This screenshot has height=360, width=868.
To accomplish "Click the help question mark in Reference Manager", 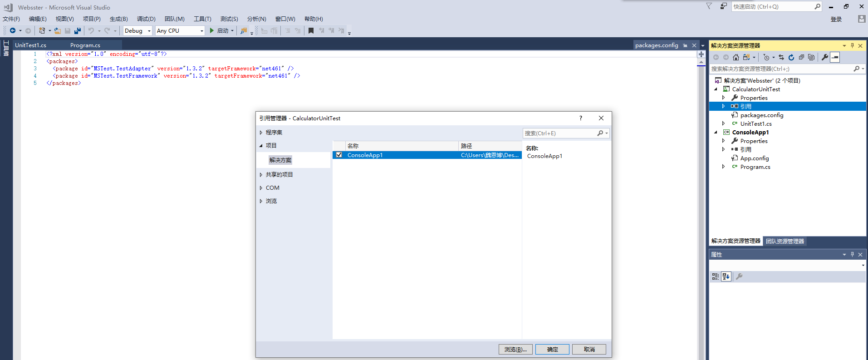I will click(x=580, y=118).
